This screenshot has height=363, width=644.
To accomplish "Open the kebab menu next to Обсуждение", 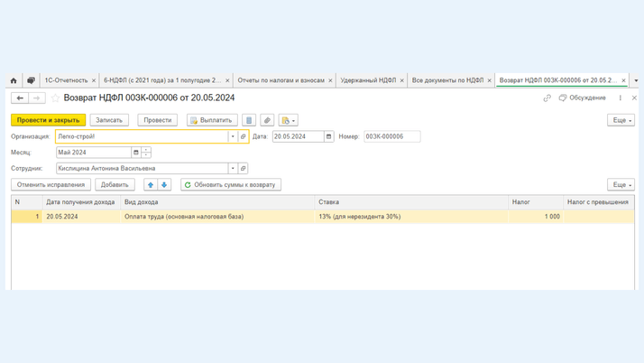I will coord(621,98).
